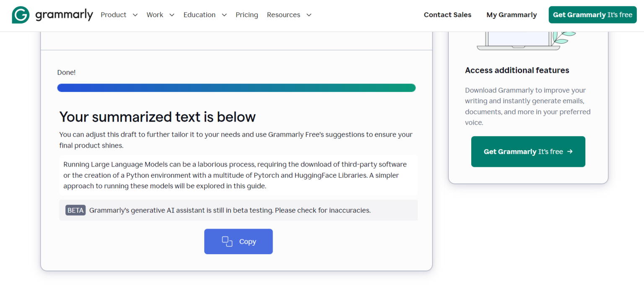
Task: Click the copy icon inside the Copy button
Action: [x=227, y=241]
